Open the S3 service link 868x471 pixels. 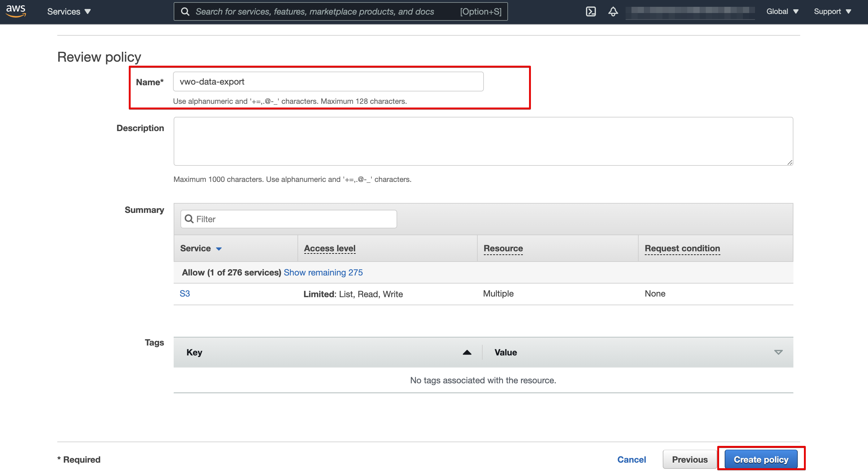(x=185, y=293)
